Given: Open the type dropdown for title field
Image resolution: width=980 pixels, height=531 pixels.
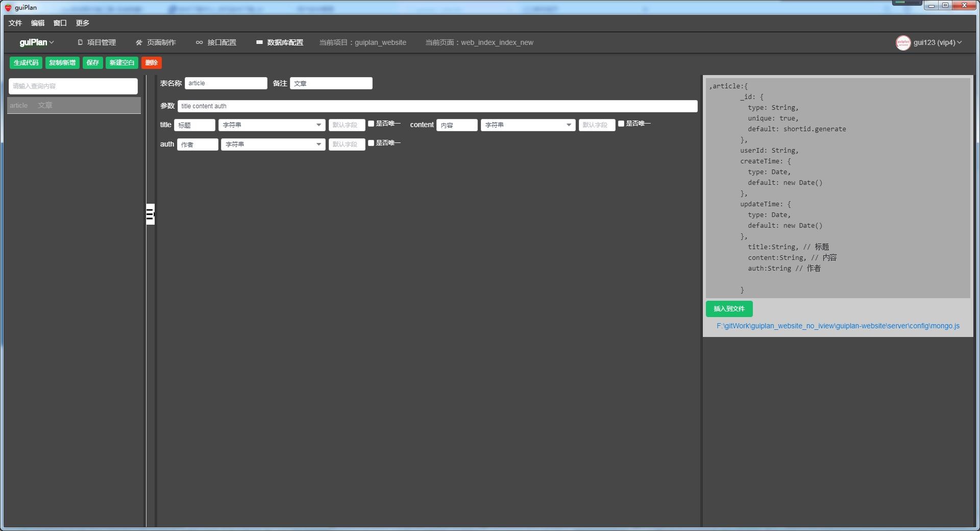Looking at the screenshot, I should pos(272,125).
